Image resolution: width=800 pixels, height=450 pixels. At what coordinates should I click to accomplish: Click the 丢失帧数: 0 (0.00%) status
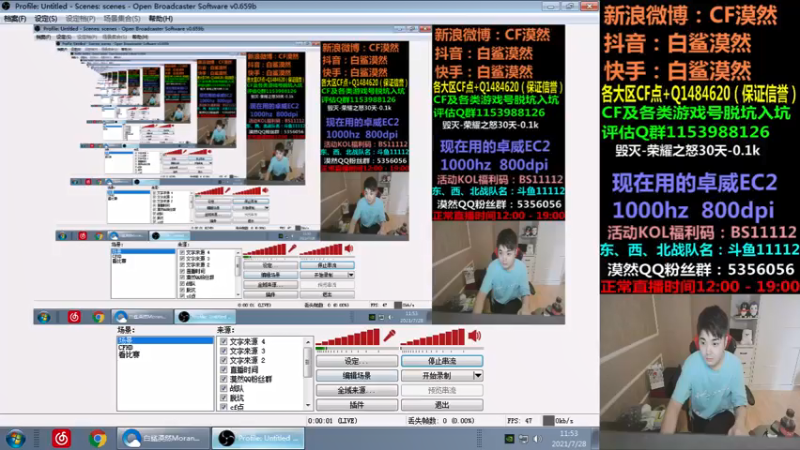[441, 421]
